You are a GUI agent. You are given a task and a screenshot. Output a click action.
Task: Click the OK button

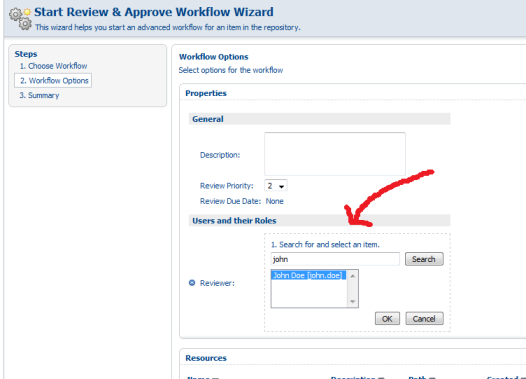point(387,319)
